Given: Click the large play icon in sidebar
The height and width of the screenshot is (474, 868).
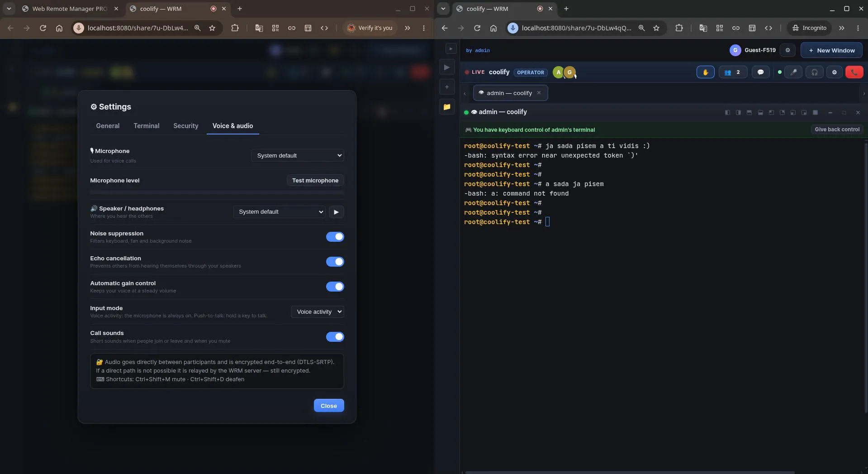Looking at the screenshot, I should click(x=447, y=67).
